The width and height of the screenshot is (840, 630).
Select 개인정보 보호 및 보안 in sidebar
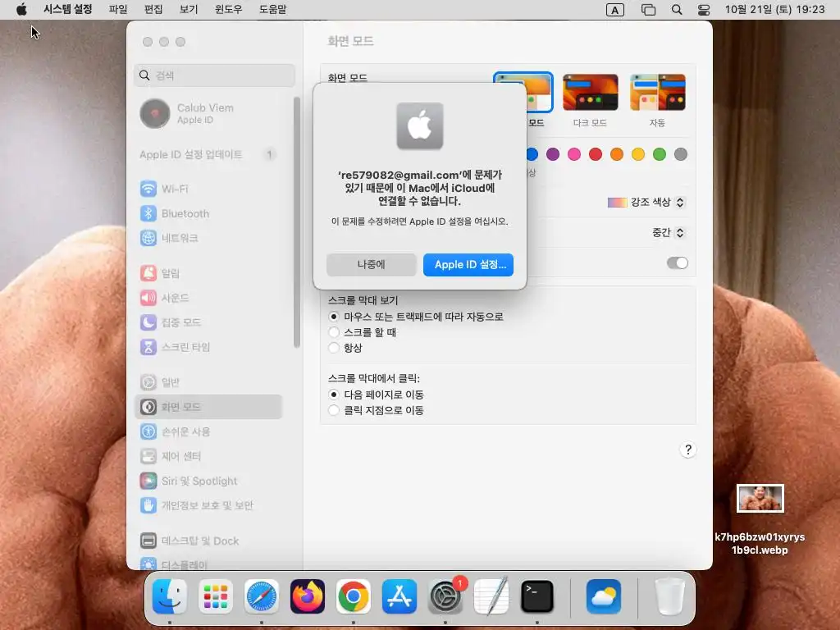tap(209, 505)
